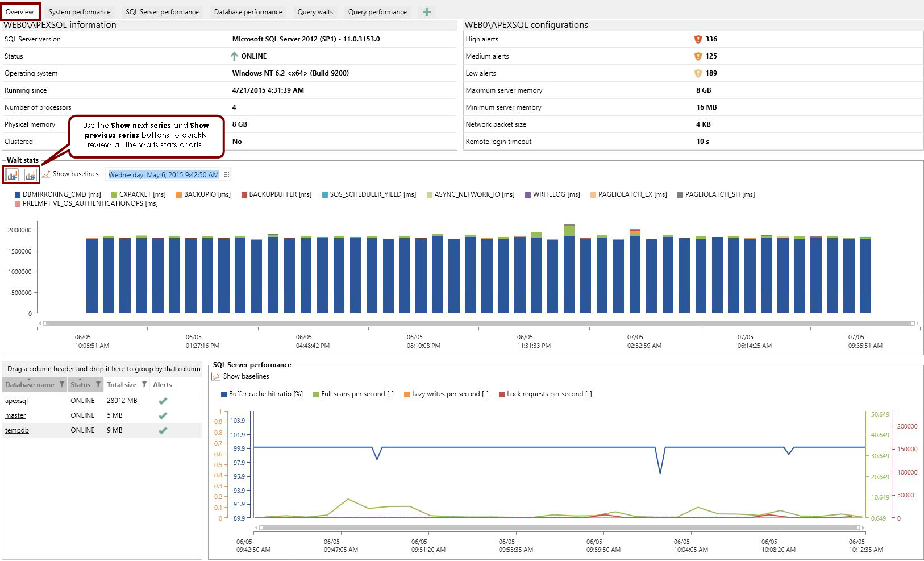Click the 28012 MB total size cell
This screenshot has width=924, height=561.
pyautogui.click(x=122, y=401)
